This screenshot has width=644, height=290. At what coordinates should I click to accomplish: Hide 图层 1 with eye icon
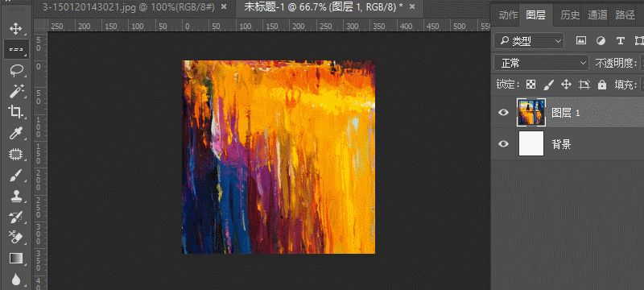pyautogui.click(x=503, y=113)
